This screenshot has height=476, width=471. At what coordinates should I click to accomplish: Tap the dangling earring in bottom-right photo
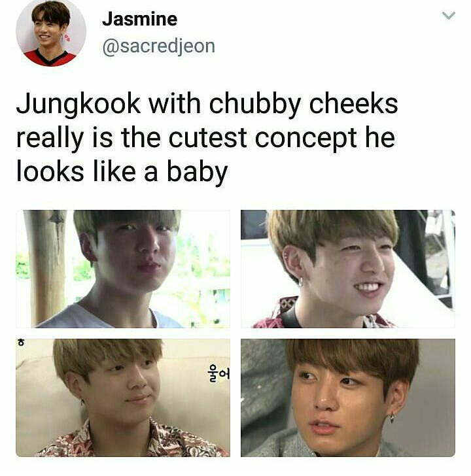point(392,418)
